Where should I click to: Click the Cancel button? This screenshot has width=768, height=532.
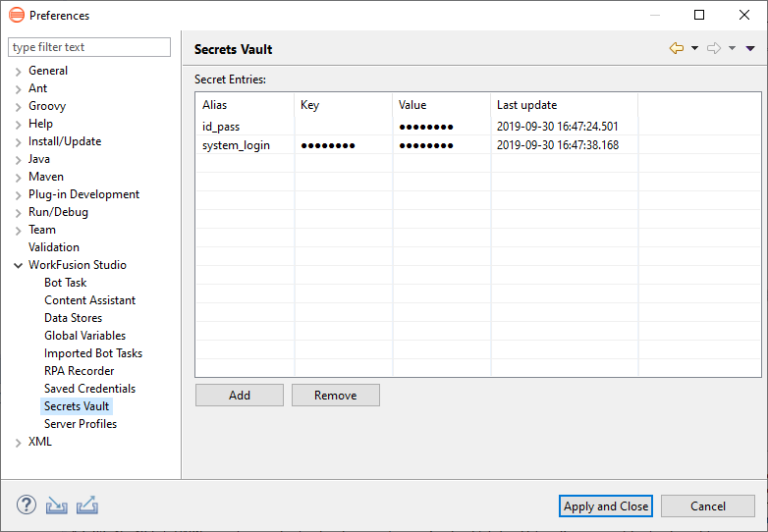click(x=708, y=506)
